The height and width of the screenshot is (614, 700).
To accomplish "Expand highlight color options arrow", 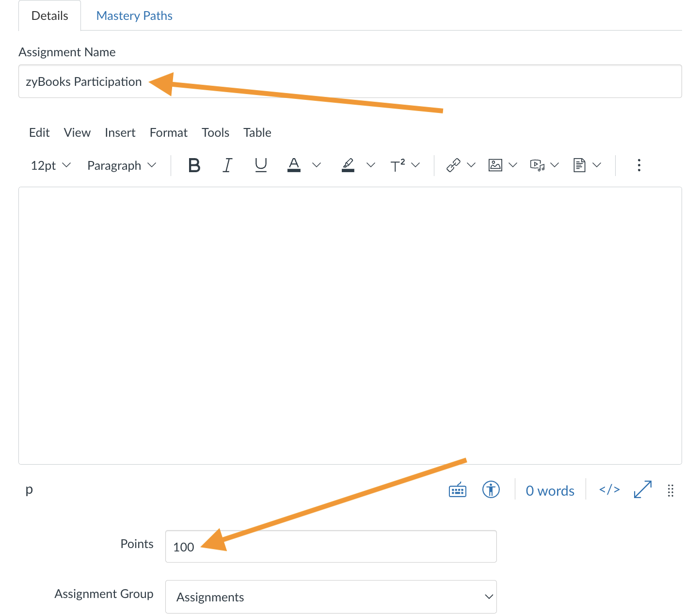I will (x=371, y=165).
